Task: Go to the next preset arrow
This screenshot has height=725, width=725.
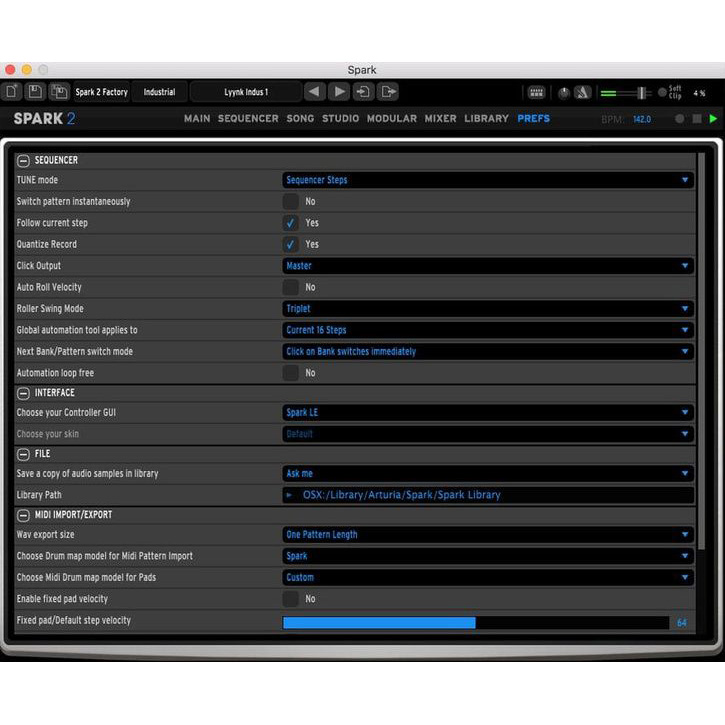Action: (339, 92)
